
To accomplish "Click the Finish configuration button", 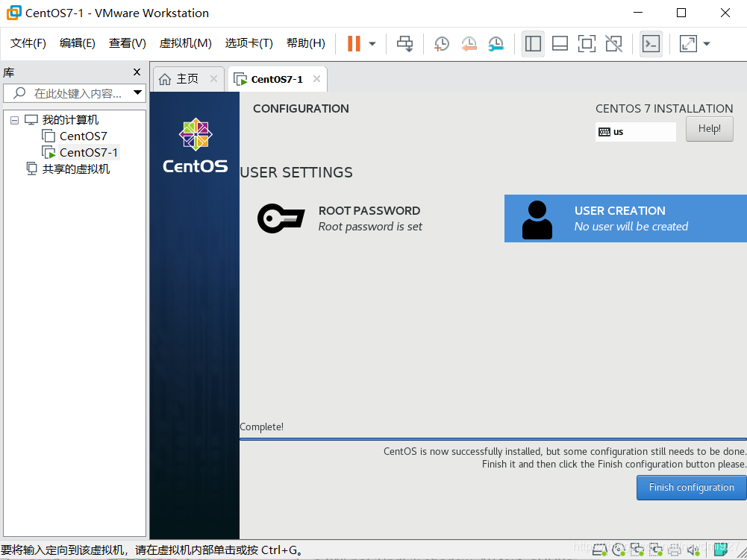I will 691,488.
